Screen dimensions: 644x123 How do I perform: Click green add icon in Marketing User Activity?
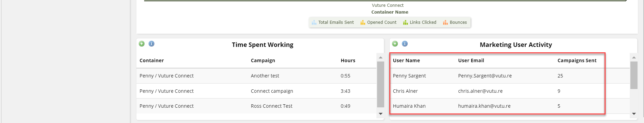click(x=395, y=44)
